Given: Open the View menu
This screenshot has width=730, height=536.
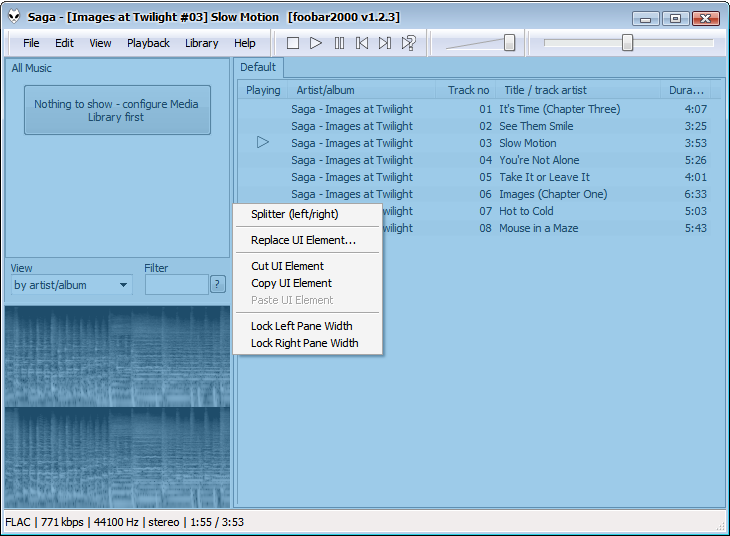Looking at the screenshot, I should click(100, 43).
